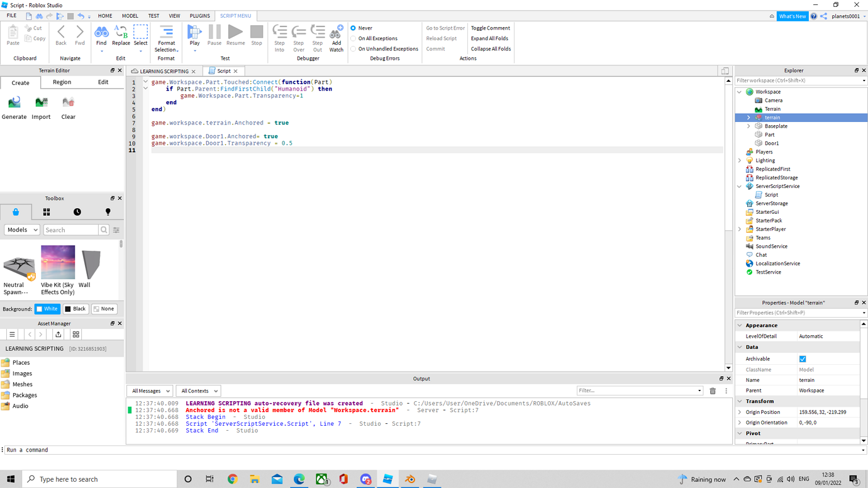Set Toolbox background to Black swatch
Screen dimensions: 868x488
pyautogui.click(x=75, y=309)
